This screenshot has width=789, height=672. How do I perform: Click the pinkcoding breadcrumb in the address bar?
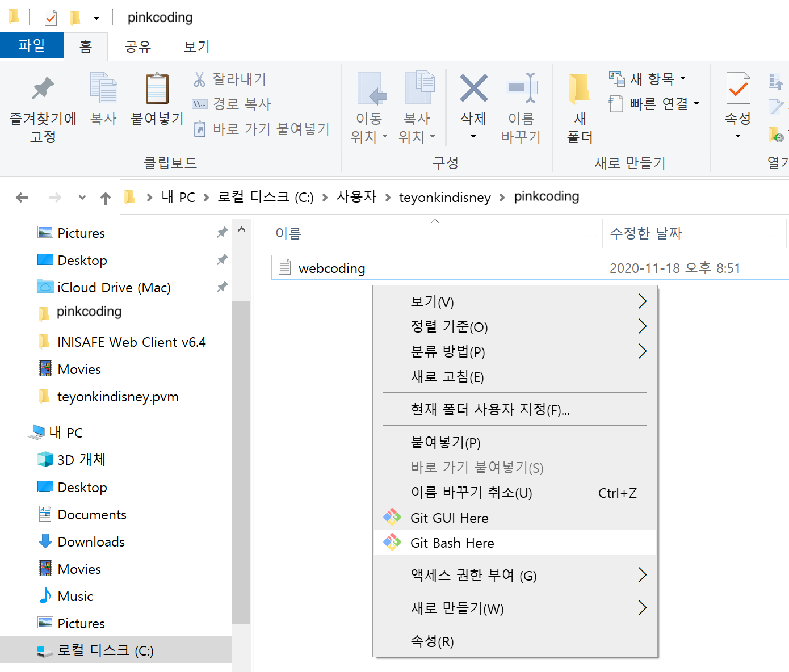(547, 196)
